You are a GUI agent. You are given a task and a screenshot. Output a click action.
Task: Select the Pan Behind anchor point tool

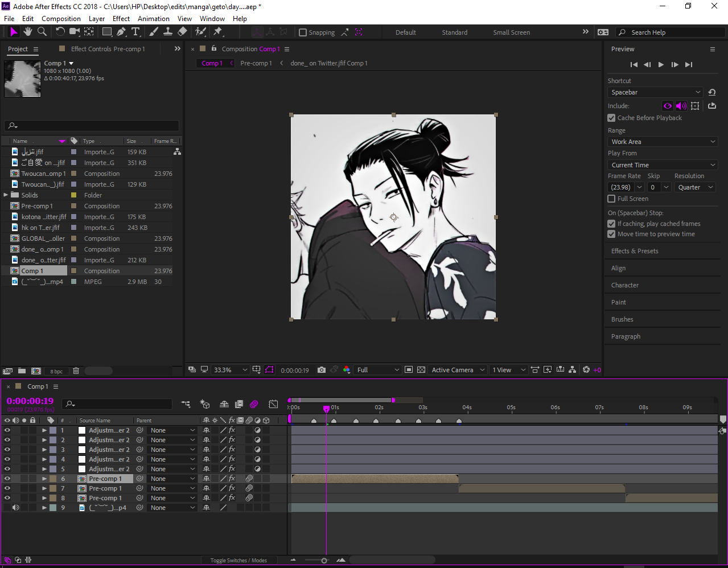click(89, 32)
